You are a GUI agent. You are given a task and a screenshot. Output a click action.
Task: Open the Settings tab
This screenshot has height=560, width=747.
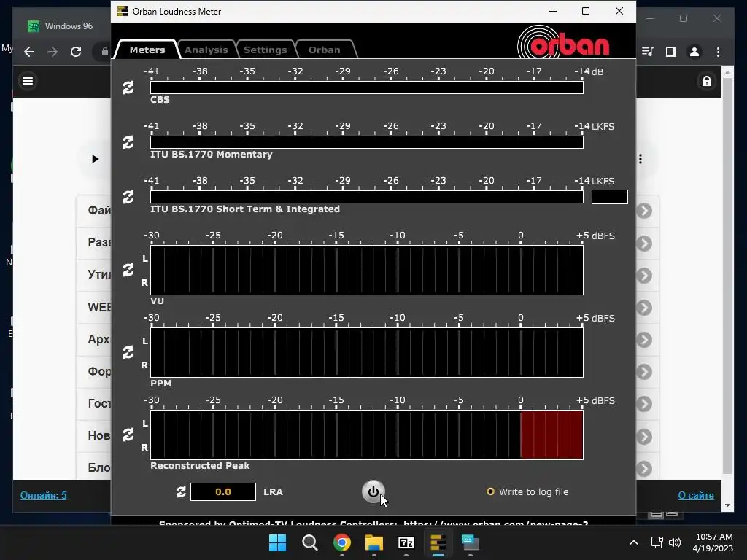(266, 50)
